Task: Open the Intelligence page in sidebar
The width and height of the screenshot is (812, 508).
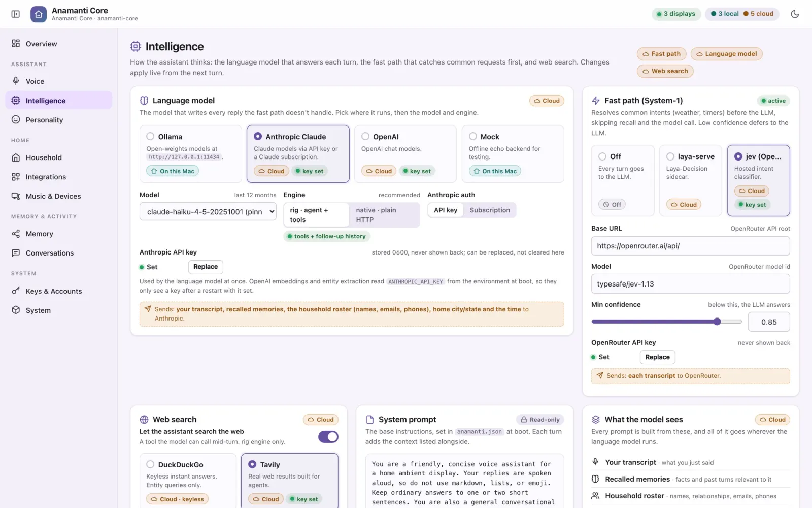Action: pyautogui.click(x=59, y=101)
